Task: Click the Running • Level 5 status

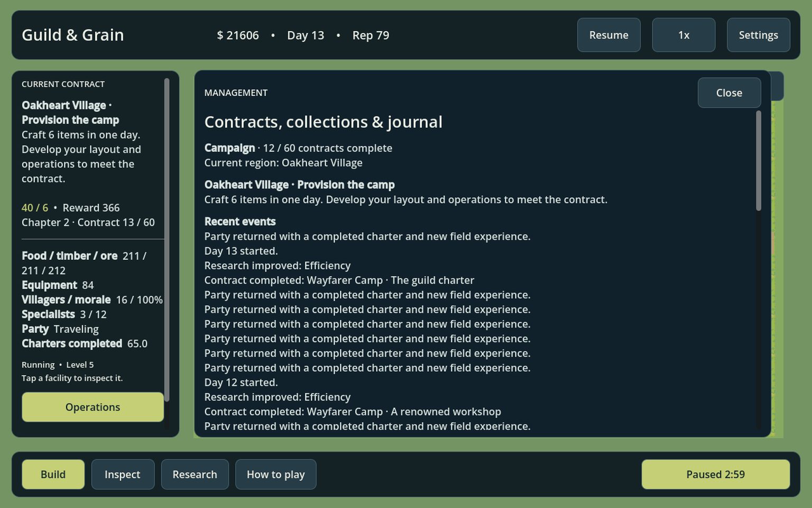Action: coord(58,365)
